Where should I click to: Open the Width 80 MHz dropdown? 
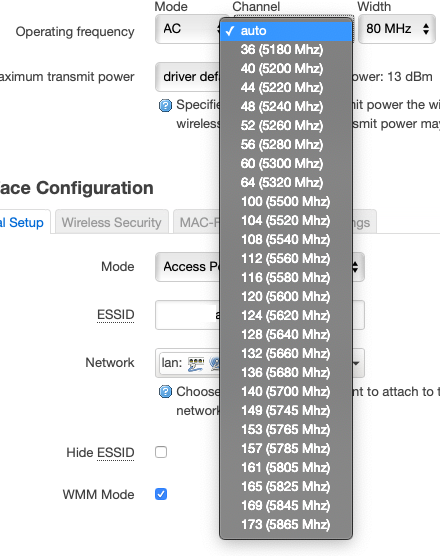(x=397, y=29)
